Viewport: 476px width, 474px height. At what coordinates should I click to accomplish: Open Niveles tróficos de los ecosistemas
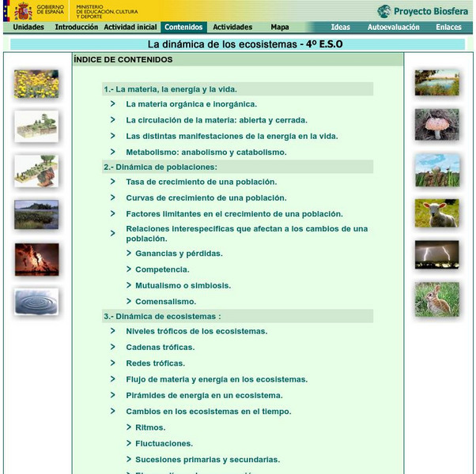197,331
